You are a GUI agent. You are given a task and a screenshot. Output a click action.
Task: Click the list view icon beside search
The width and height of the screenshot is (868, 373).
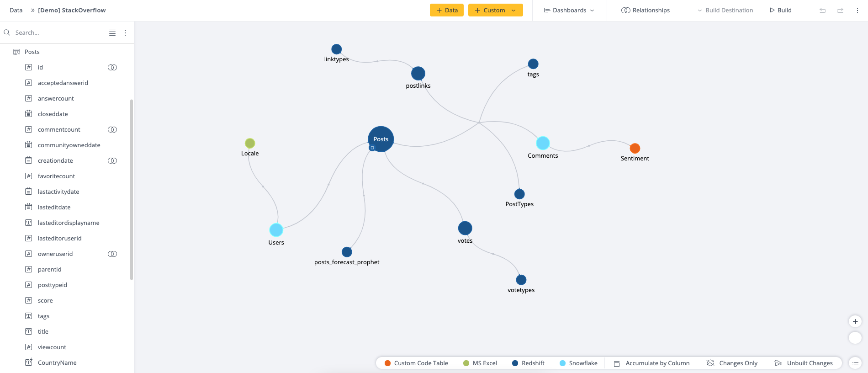[x=112, y=32]
